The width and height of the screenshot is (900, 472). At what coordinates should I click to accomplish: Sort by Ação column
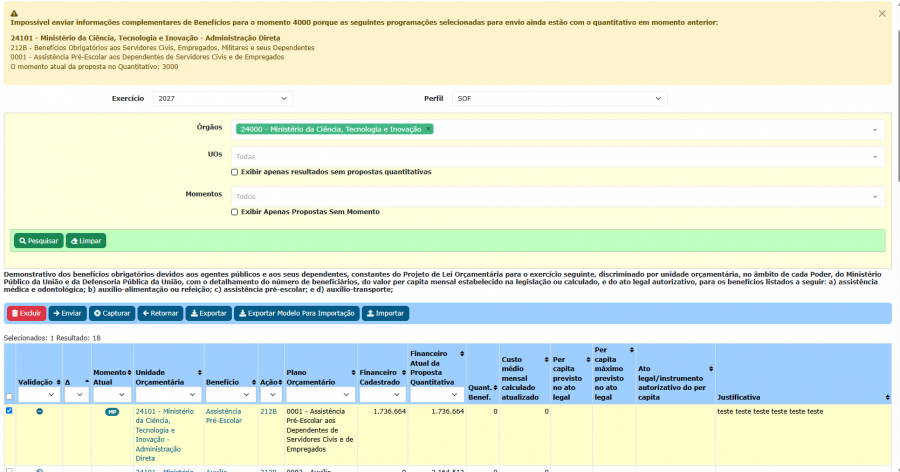pos(280,382)
